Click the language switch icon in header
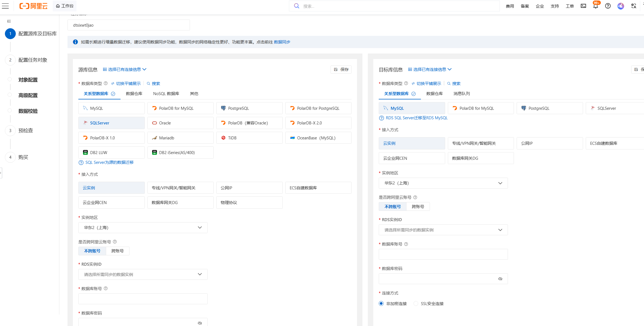 [x=634, y=6]
